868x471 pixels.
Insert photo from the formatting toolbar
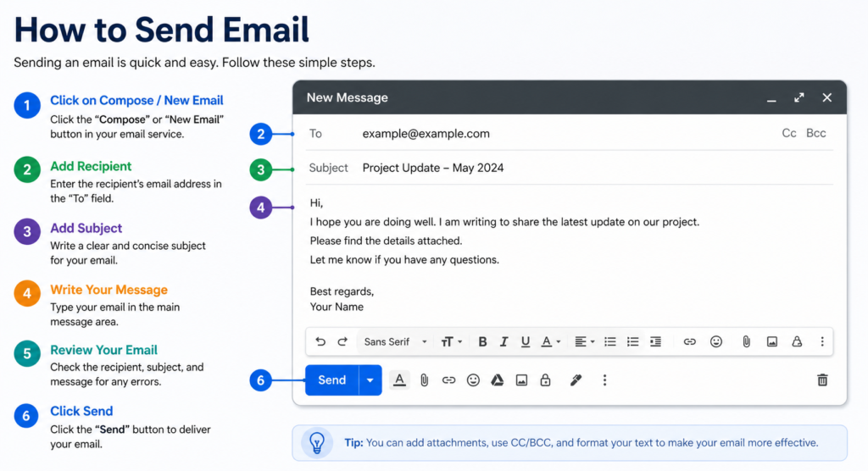click(771, 341)
